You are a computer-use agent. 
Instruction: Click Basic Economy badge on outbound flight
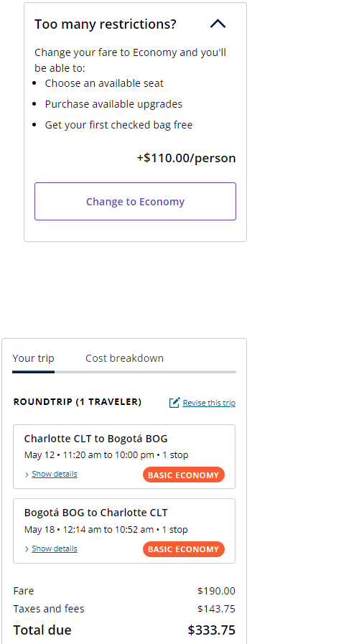[184, 475]
